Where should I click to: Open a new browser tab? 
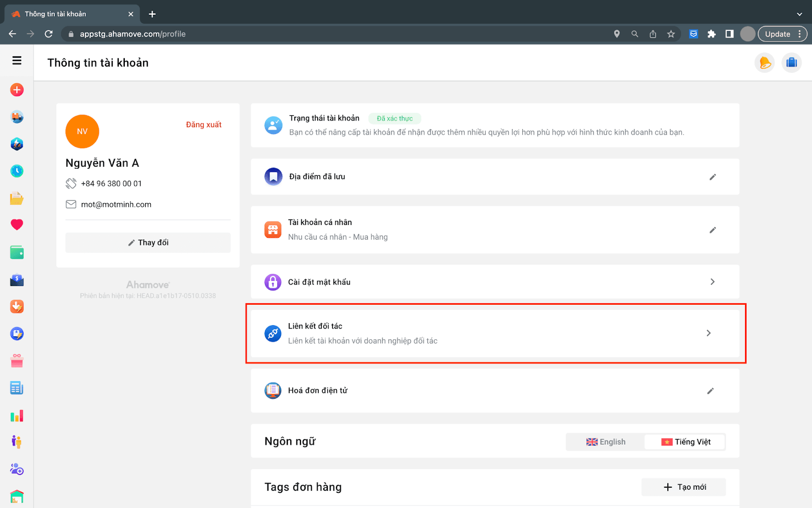(x=152, y=14)
